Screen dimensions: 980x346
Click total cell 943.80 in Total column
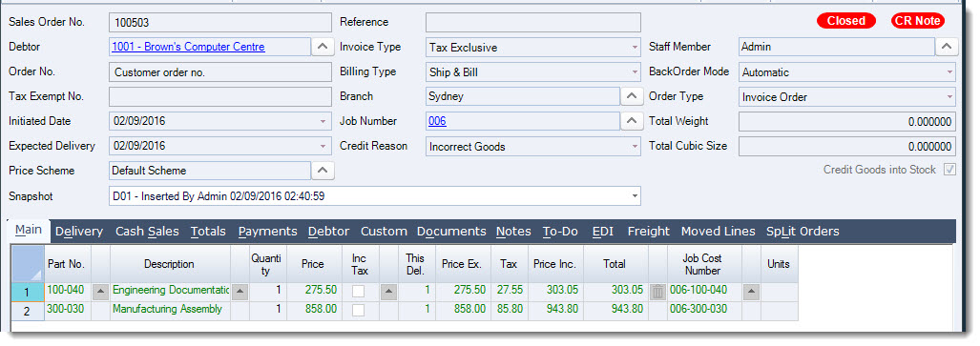(615, 310)
